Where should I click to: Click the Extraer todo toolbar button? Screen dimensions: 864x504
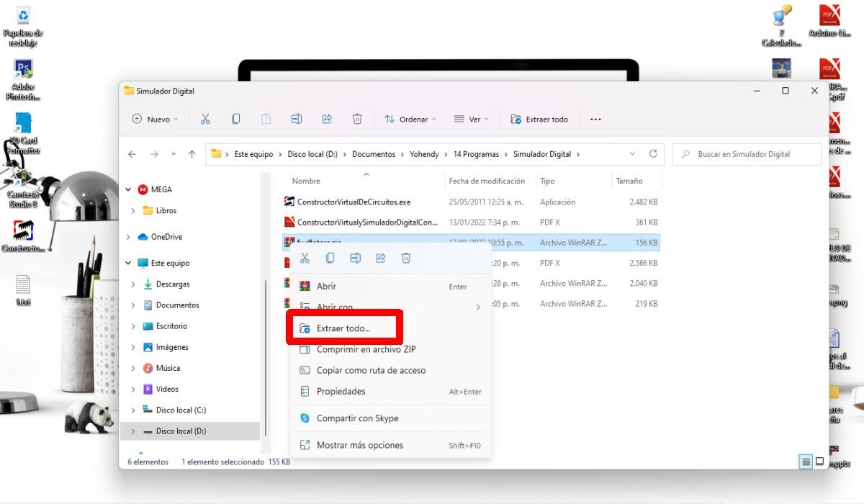pyautogui.click(x=539, y=120)
